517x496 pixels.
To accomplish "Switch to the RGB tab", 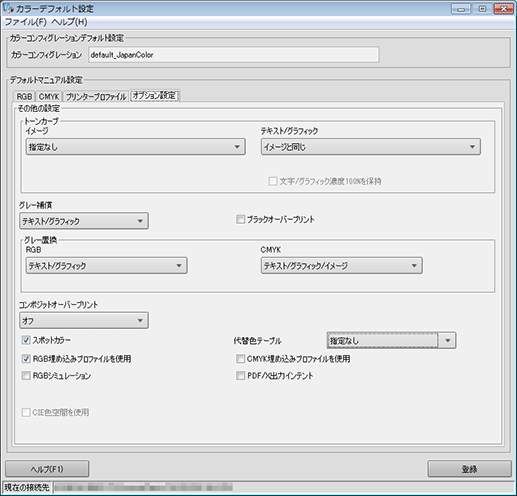I will coord(24,96).
